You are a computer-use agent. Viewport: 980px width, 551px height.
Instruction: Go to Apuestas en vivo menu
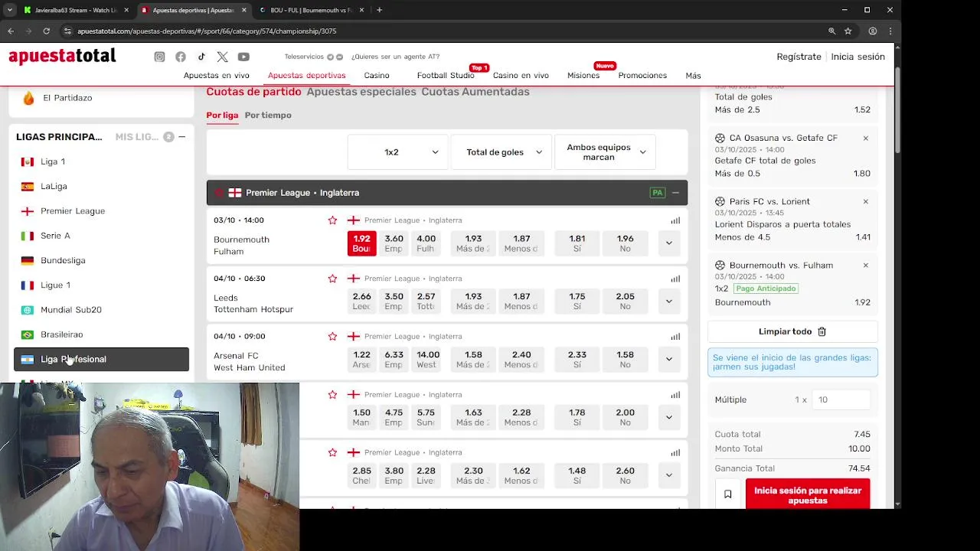pos(217,76)
